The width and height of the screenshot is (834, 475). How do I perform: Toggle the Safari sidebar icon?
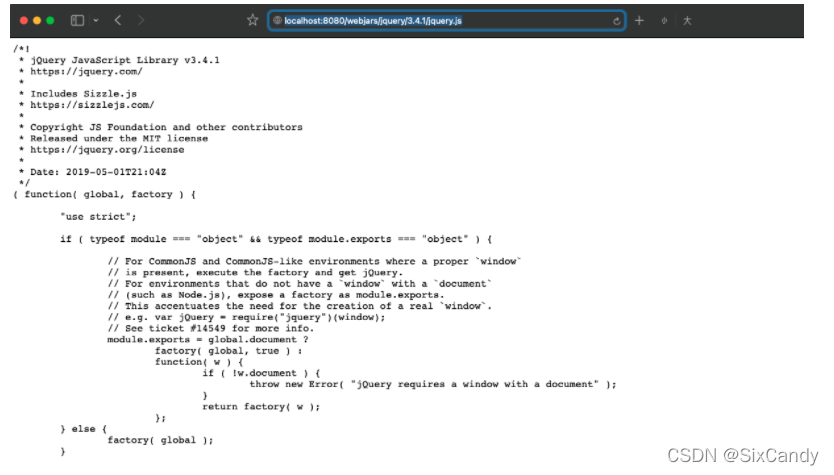(77, 20)
